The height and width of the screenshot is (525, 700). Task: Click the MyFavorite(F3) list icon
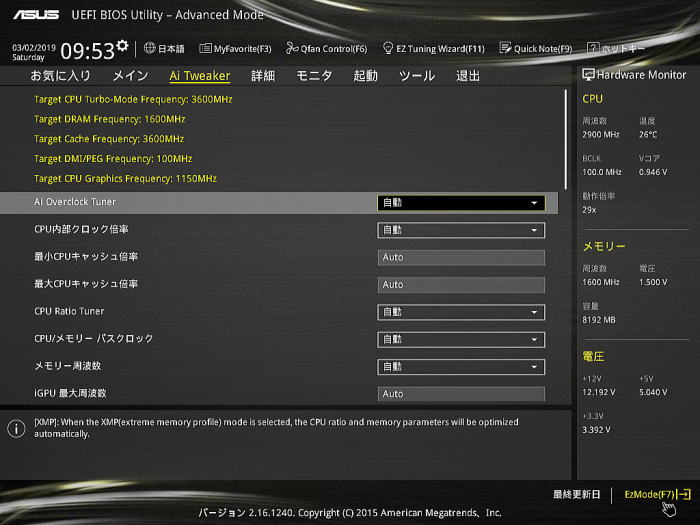pos(205,48)
